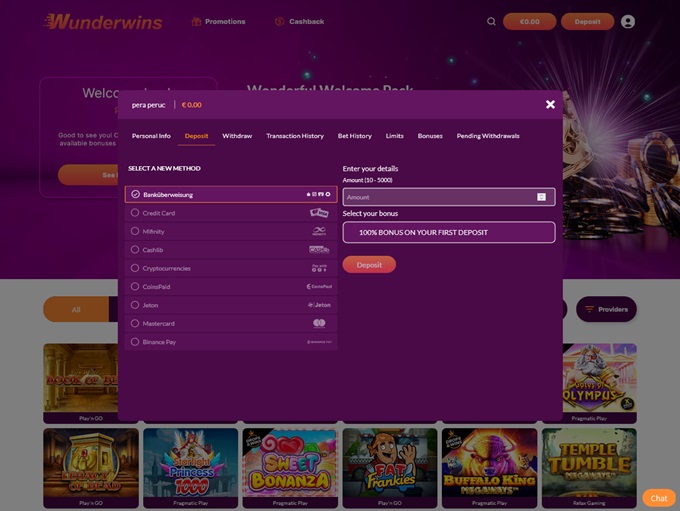
Task: Click the Wunderwins logo
Action: click(97, 21)
